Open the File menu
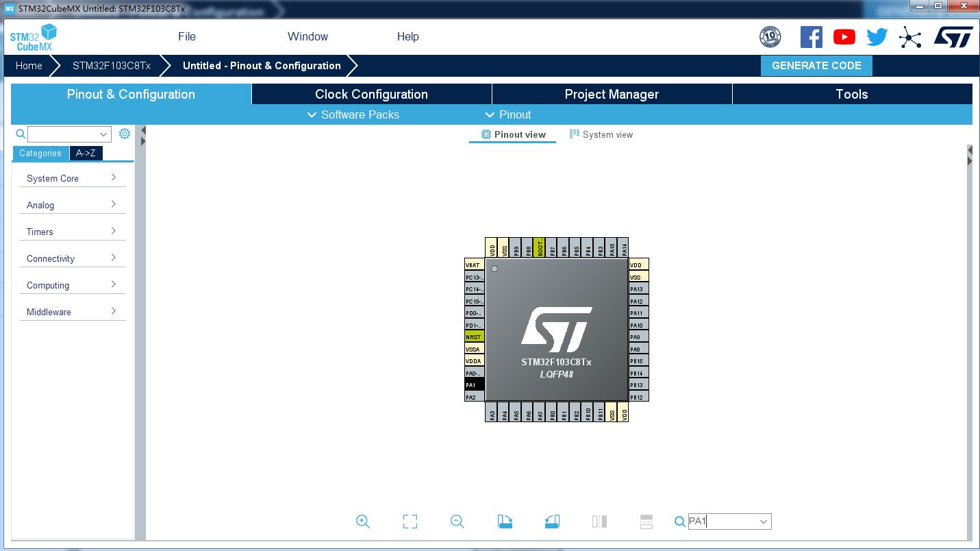980x551 pixels. coord(187,37)
